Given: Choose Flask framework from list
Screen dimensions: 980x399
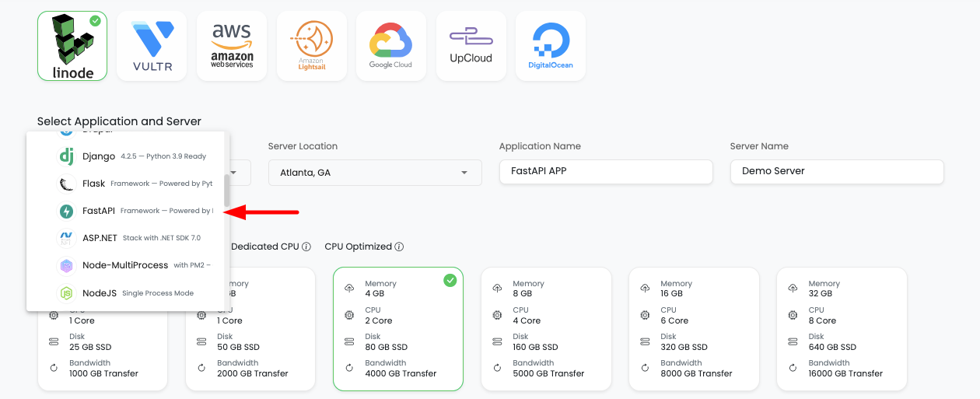Looking at the screenshot, I should click(x=126, y=184).
